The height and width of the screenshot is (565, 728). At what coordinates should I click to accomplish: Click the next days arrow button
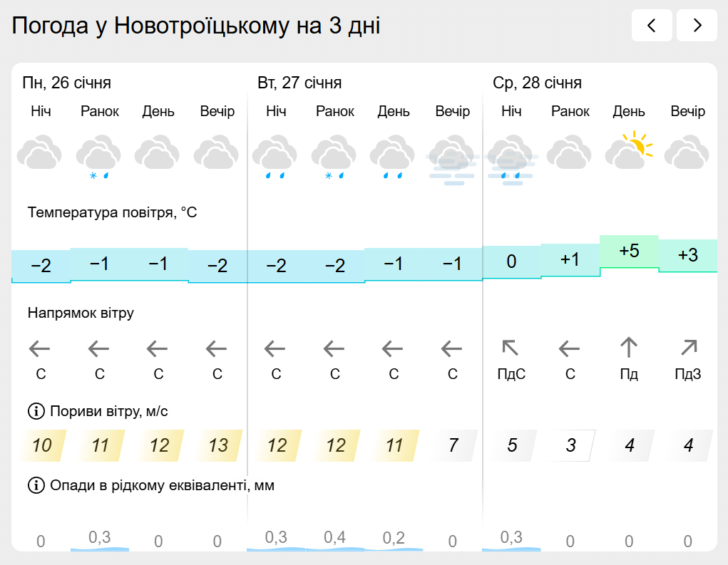(697, 26)
